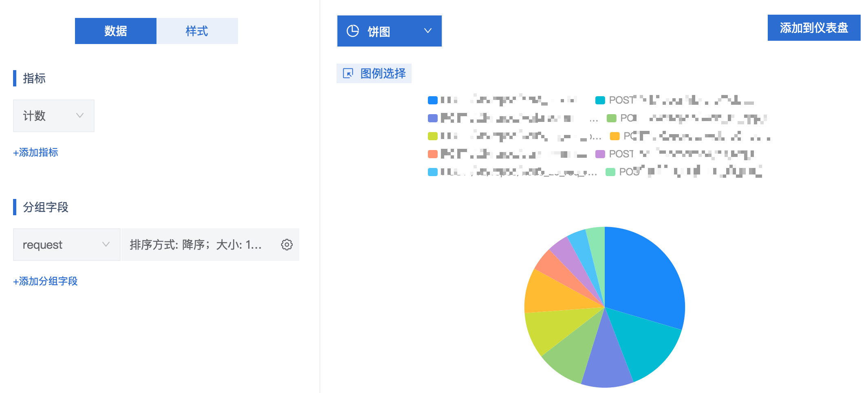The image size is (868, 393).
Task: Toggle the salmon colored legend swatch
Action: 432,154
